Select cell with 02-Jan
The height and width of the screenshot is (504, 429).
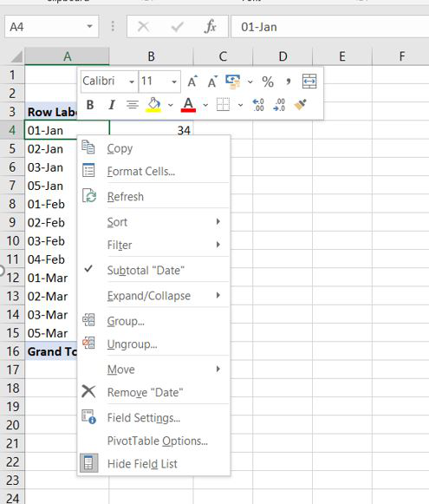click(51, 149)
